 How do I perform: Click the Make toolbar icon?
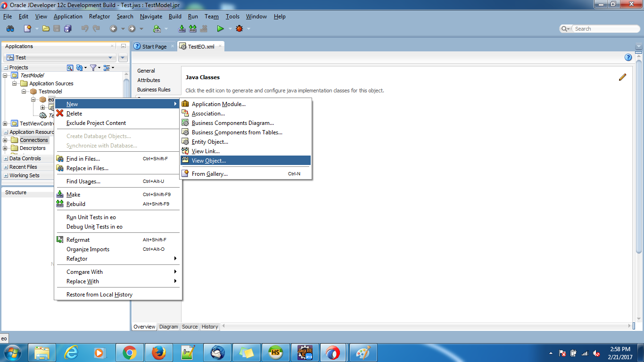click(x=182, y=28)
